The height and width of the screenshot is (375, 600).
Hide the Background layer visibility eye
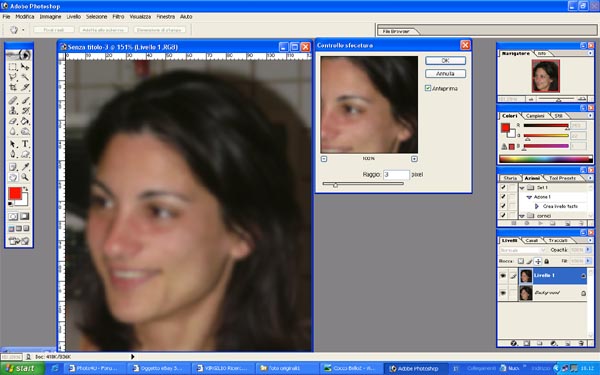(503, 293)
